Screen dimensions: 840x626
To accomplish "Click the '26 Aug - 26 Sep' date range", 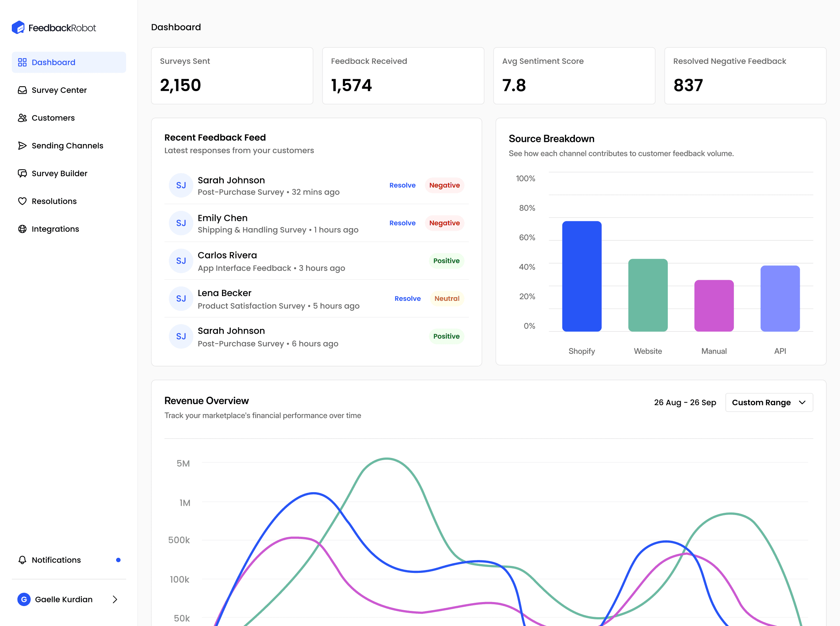I will click(x=685, y=403).
